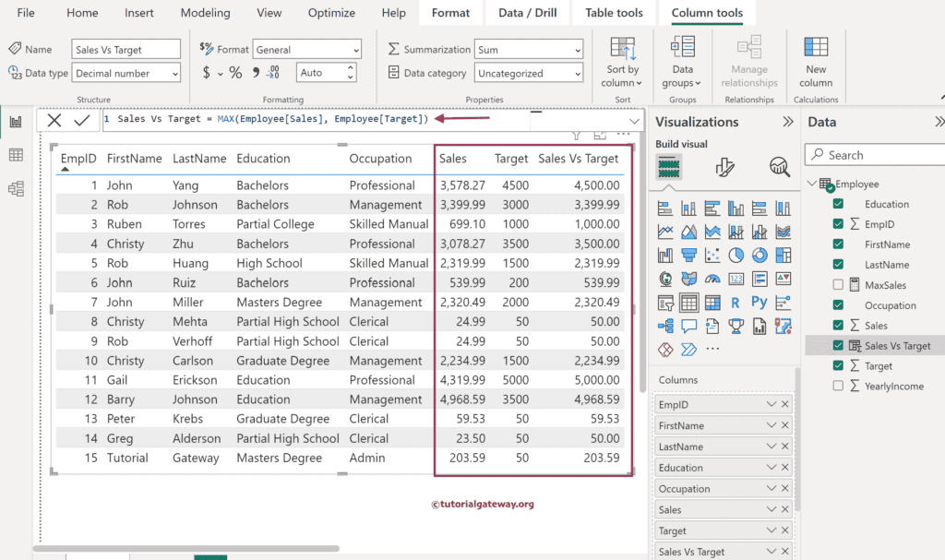Open the Data type dropdown
The image size is (945, 560).
point(127,73)
